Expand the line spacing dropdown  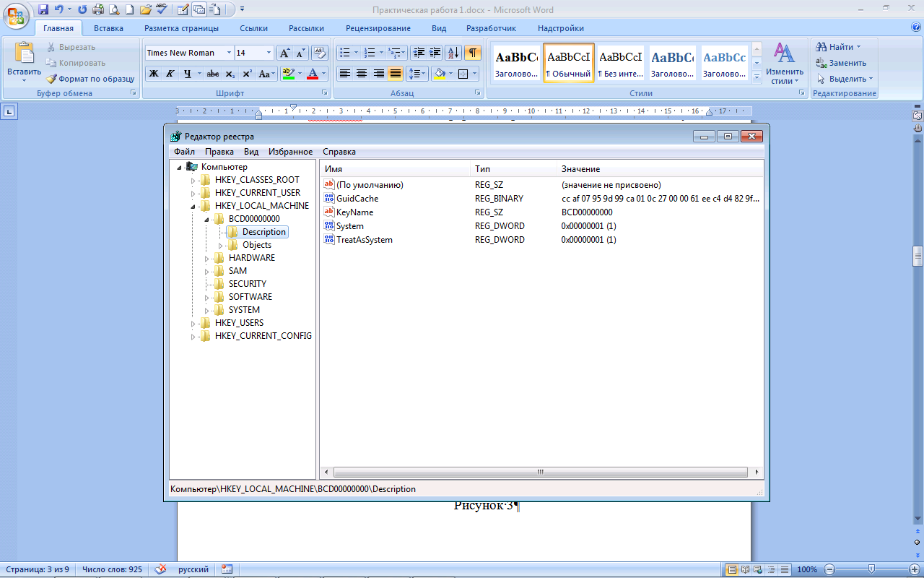[x=424, y=74]
